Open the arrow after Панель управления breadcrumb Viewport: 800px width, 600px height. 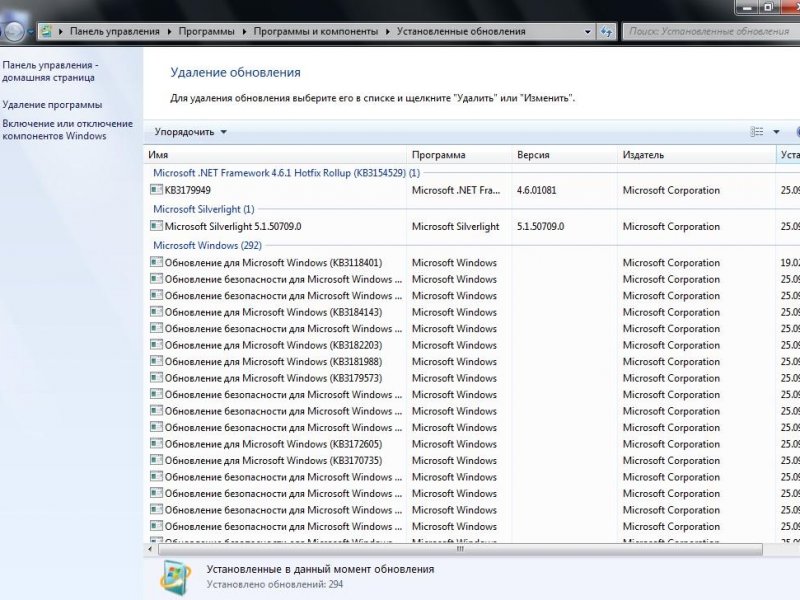(169, 32)
